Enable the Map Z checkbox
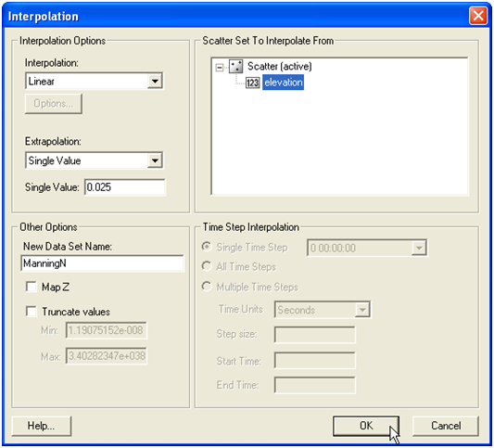 (32, 287)
